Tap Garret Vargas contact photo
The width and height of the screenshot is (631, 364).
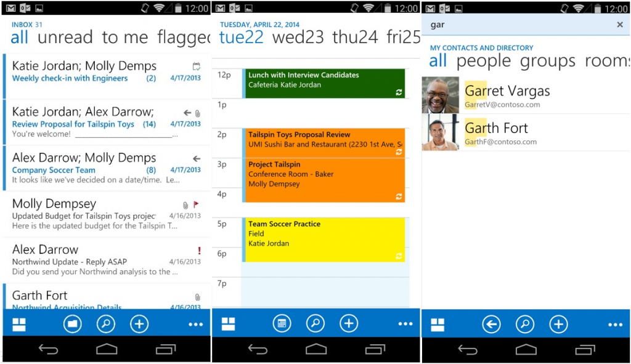pos(440,95)
